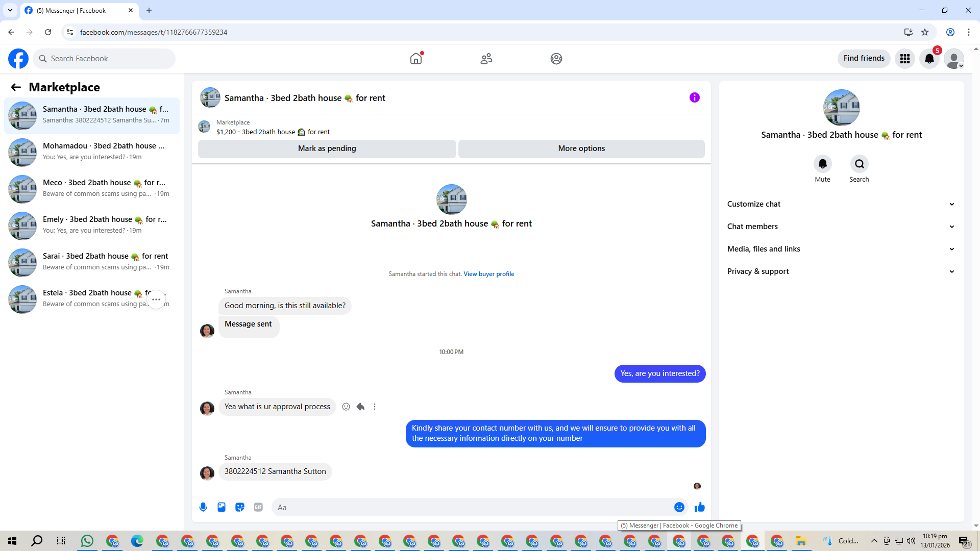Click the voice clip microphone icon
This screenshot has height=551, width=980.
click(x=203, y=507)
